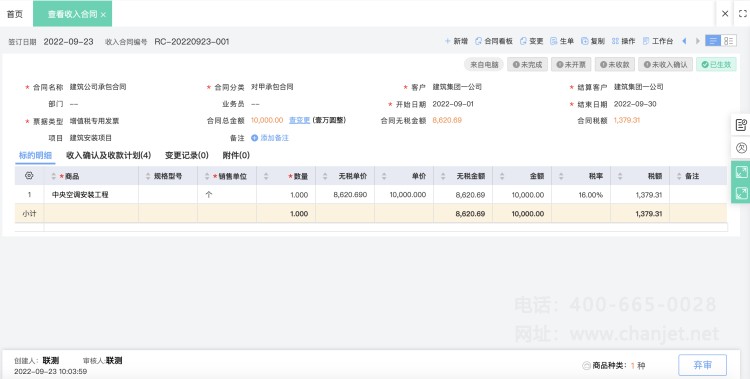Screen dimensions: 750x379
Task: Sort by the 规格型号 column header
Action: click(x=168, y=176)
